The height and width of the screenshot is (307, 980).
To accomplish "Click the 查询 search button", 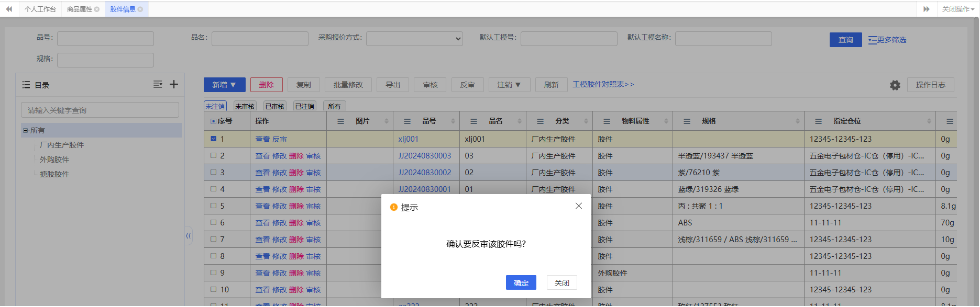I will (846, 40).
